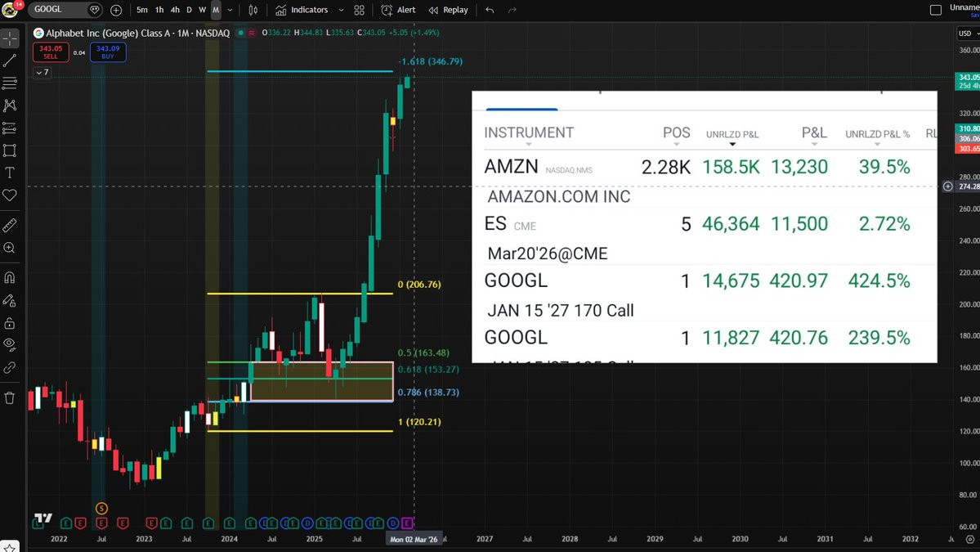
Task: Switch to 4h timeframe
Action: pos(175,10)
